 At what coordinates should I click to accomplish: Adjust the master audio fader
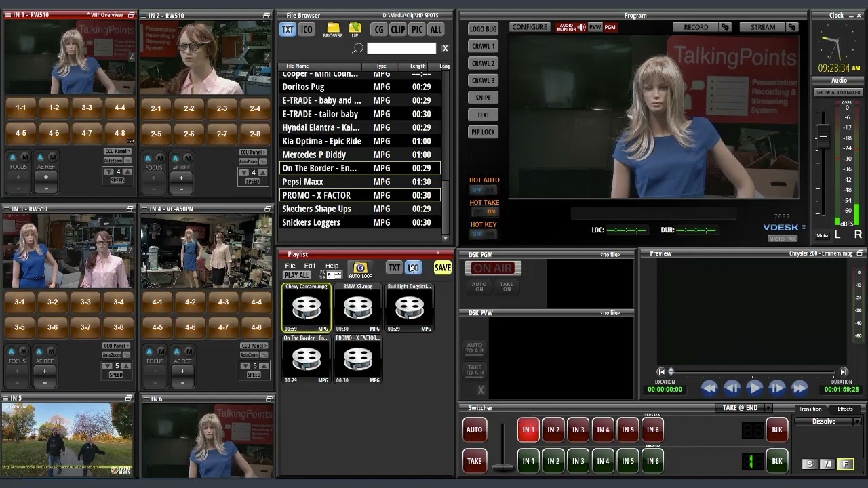tap(823, 136)
